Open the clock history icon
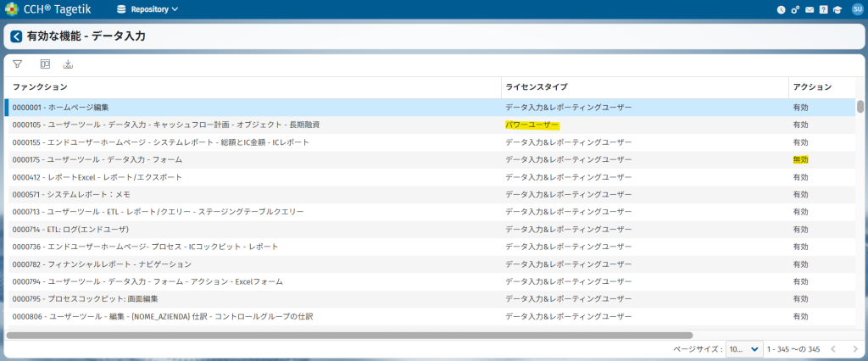Viewport: 868px width, 361px height. tap(781, 9)
